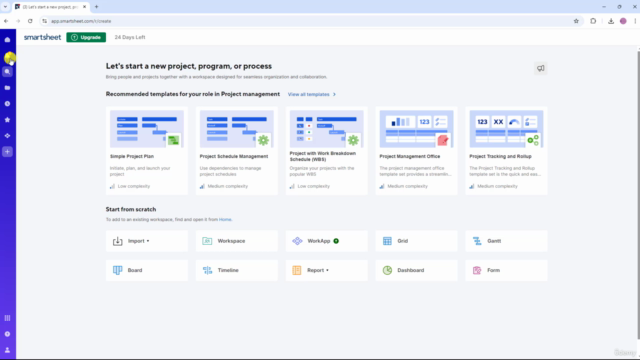Click the WorkApp diamond icon

[x=297, y=241]
